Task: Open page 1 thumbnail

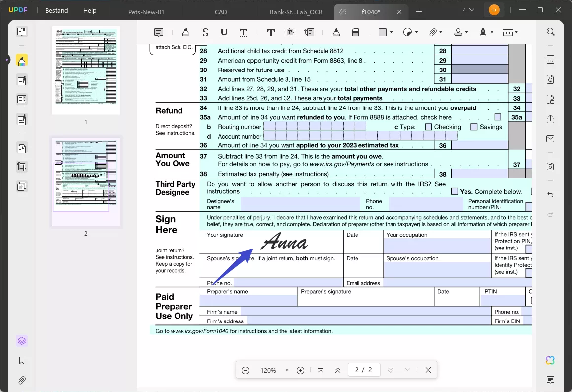Action: tap(86, 71)
